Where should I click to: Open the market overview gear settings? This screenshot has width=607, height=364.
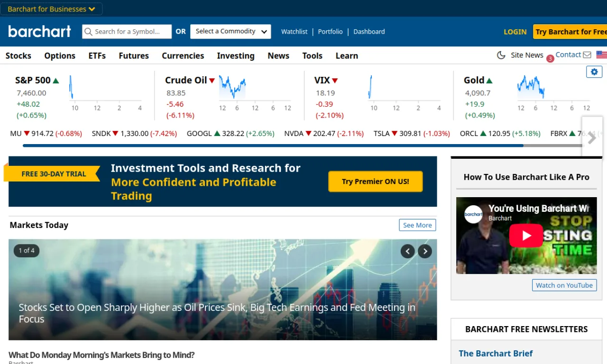[x=594, y=72]
